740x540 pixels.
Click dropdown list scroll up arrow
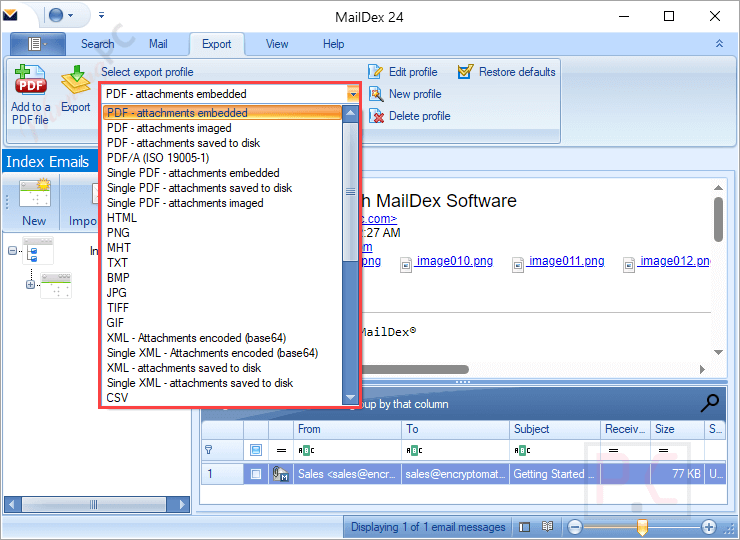click(350, 113)
